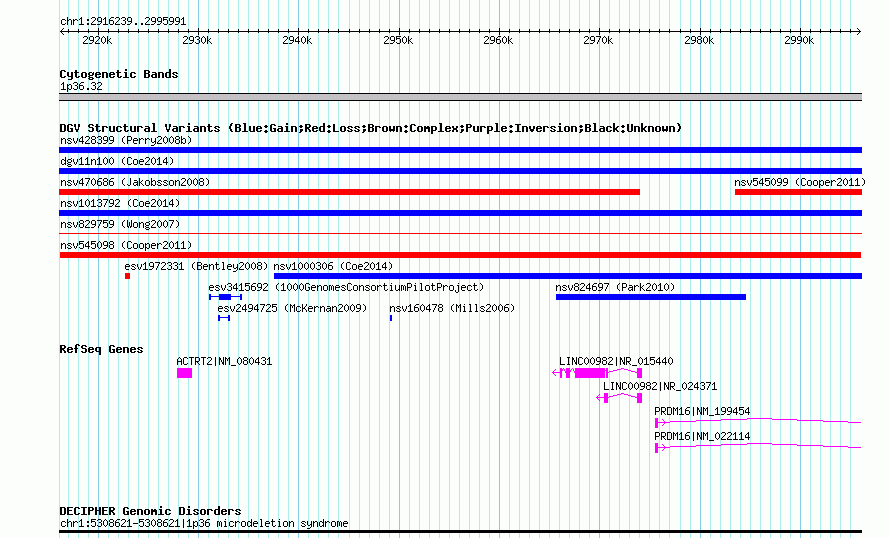Click the nsv545099 (Cooper2011) red loss bar

point(799,192)
